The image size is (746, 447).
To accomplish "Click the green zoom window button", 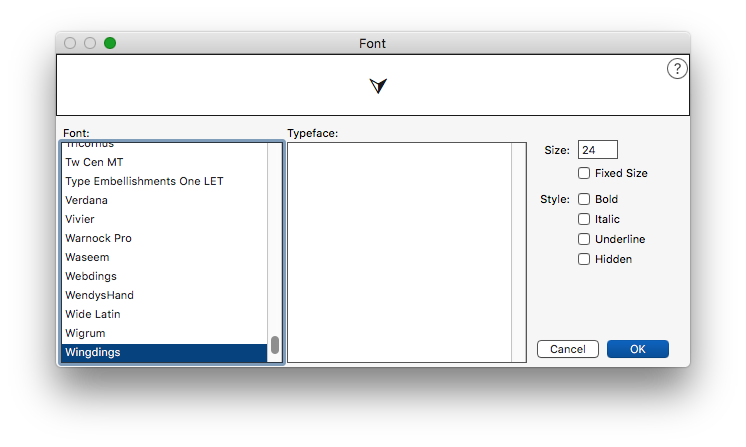I will pos(110,43).
